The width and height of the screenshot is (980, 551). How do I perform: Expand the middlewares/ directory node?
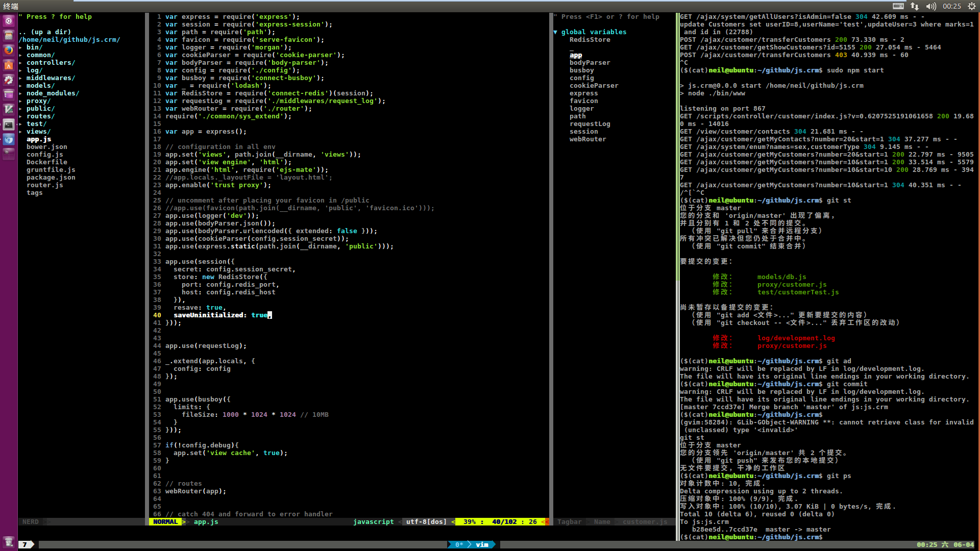pyautogui.click(x=51, y=78)
